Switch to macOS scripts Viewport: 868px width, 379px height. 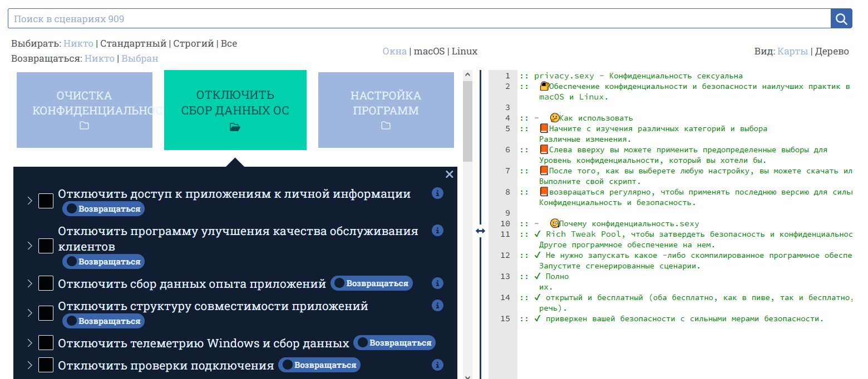coord(429,51)
